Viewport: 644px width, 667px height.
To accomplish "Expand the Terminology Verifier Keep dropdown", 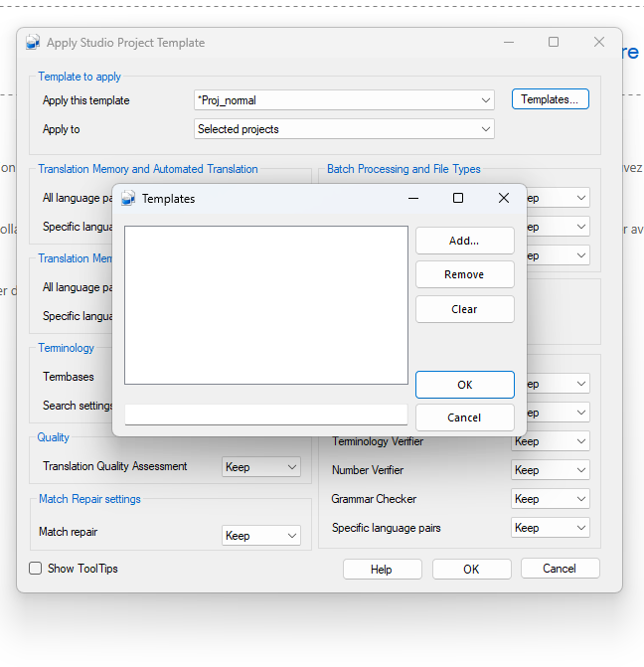I will [x=551, y=441].
